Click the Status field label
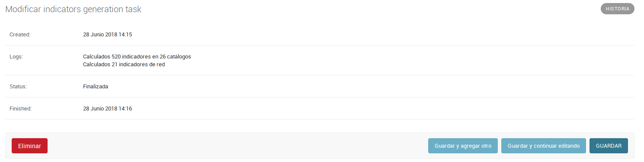Viewport: 644px width, 162px height. (18, 86)
